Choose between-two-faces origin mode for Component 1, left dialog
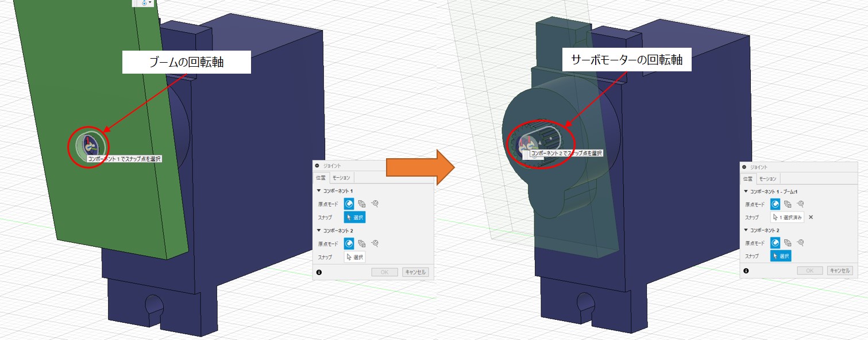Screen dimensions: 868x340 coord(362,203)
